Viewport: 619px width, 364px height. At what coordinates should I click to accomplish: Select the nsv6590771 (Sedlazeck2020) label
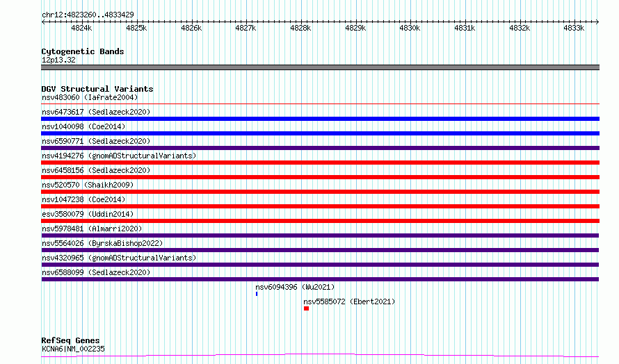point(96,141)
